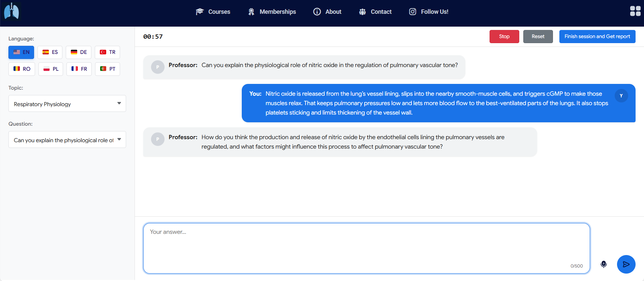Viewport: 644px width, 281px height.
Task: Send answer with the paper plane button
Action: 626,264
